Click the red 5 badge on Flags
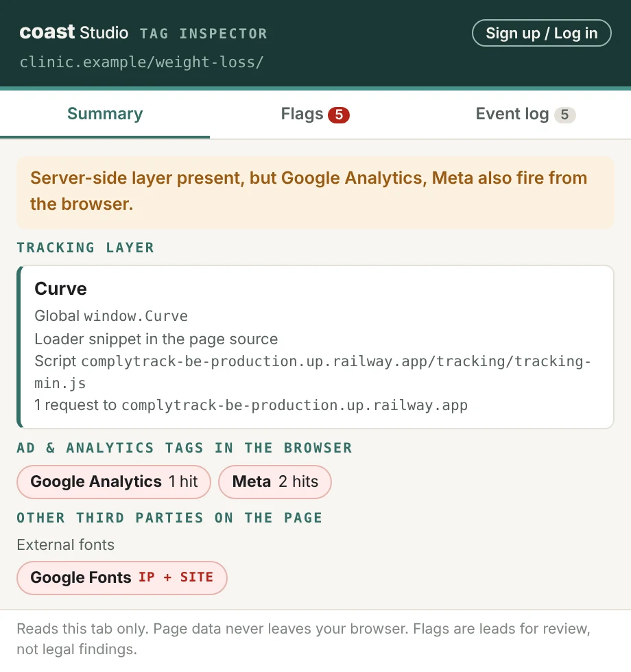 click(339, 115)
